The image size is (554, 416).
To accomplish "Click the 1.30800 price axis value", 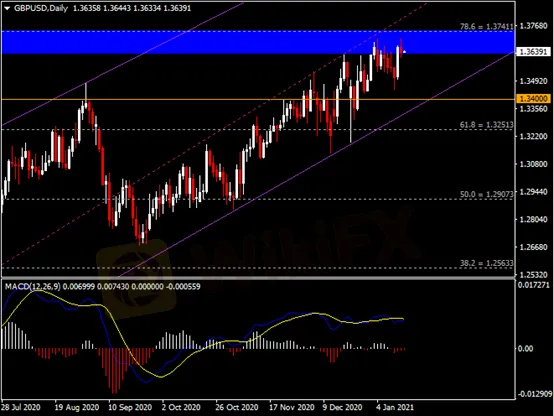I will [533, 164].
